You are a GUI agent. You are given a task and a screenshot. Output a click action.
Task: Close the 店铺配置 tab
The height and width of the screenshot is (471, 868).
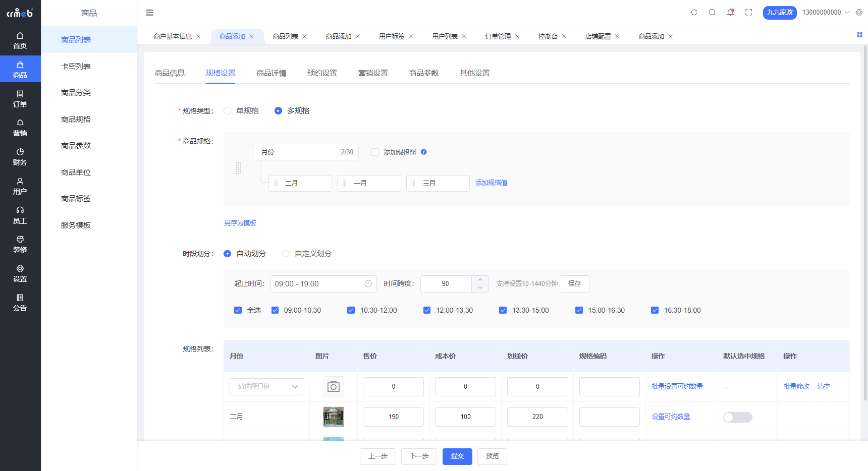click(x=617, y=36)
